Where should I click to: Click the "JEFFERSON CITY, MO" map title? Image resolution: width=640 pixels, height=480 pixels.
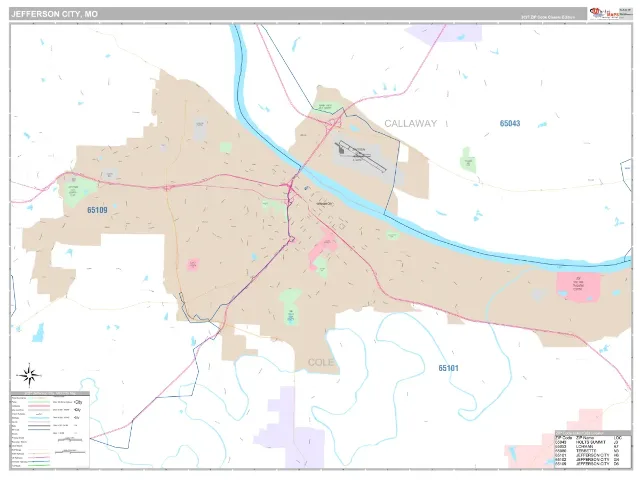(54, 14)
